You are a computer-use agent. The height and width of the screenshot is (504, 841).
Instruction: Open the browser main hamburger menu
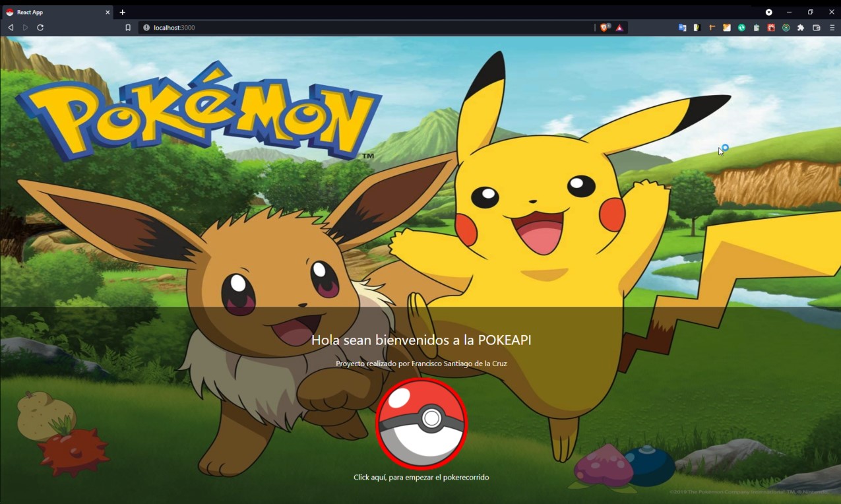tap(832, 28)
